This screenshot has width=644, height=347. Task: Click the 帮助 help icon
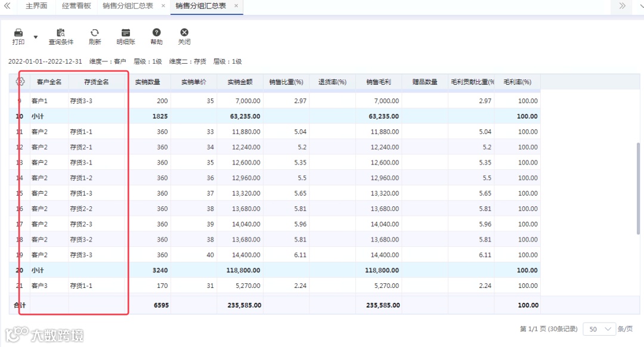point(156,36)
